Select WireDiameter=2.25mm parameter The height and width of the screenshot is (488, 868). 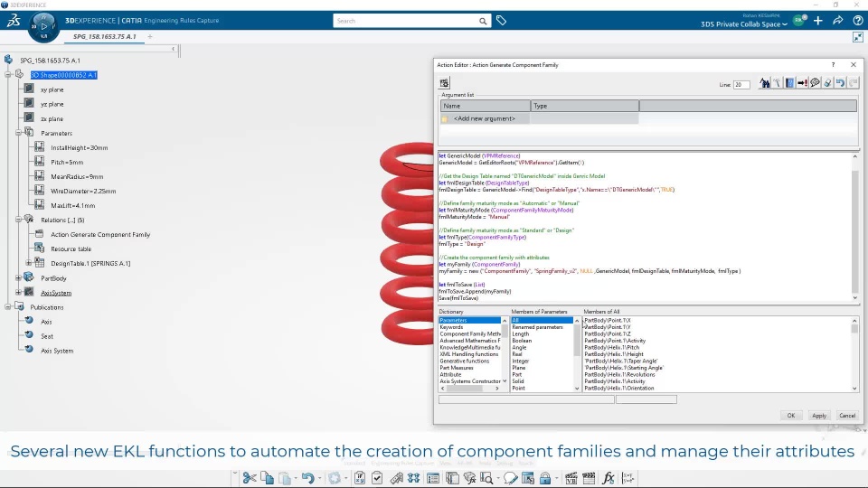[83, 191]
